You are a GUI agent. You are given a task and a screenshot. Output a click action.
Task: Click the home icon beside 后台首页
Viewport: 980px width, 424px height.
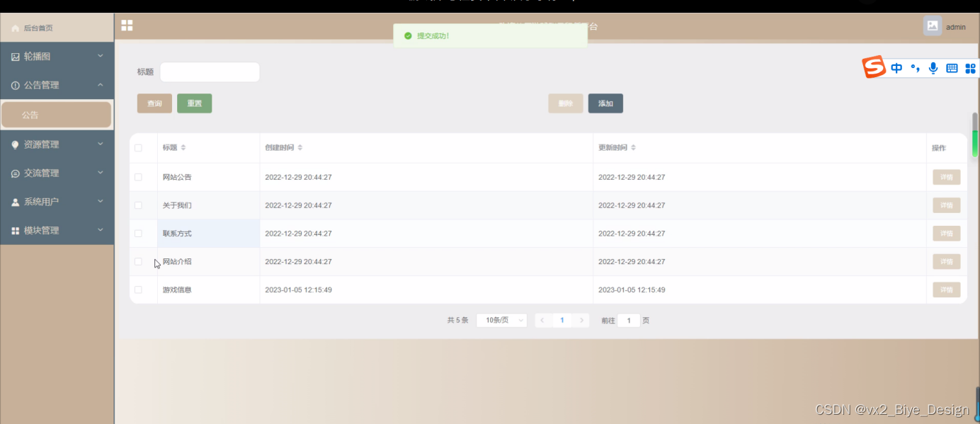(16, 28)
